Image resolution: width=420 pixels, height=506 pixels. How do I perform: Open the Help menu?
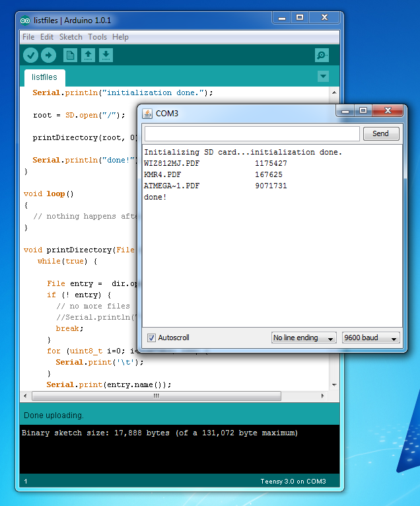click(x=120, y=37)
